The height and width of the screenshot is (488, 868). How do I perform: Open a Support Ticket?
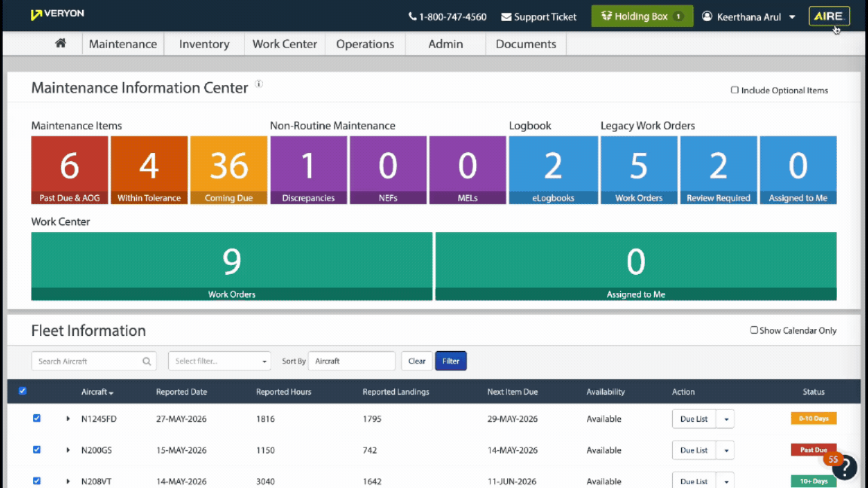click(x=539, y=17)
